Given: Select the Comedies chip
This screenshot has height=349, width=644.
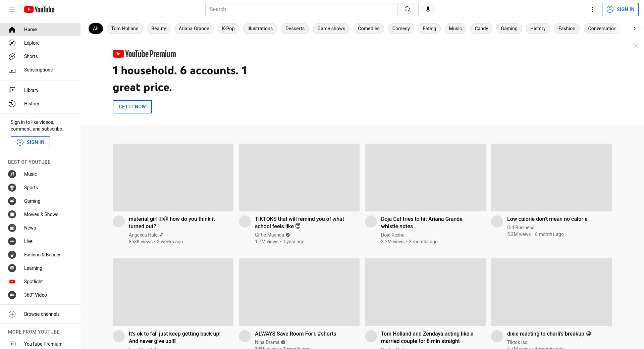Looking at the screenshot, I should 369,29.
